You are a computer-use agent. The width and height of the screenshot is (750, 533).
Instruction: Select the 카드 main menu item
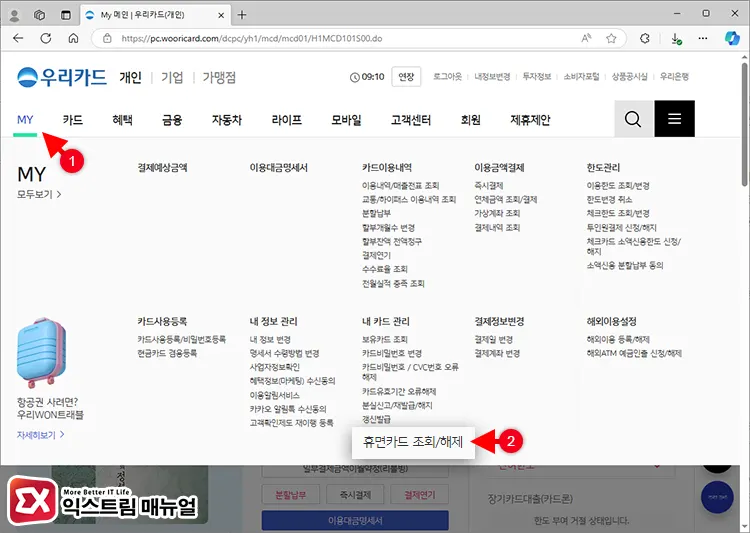click(73, 120)
